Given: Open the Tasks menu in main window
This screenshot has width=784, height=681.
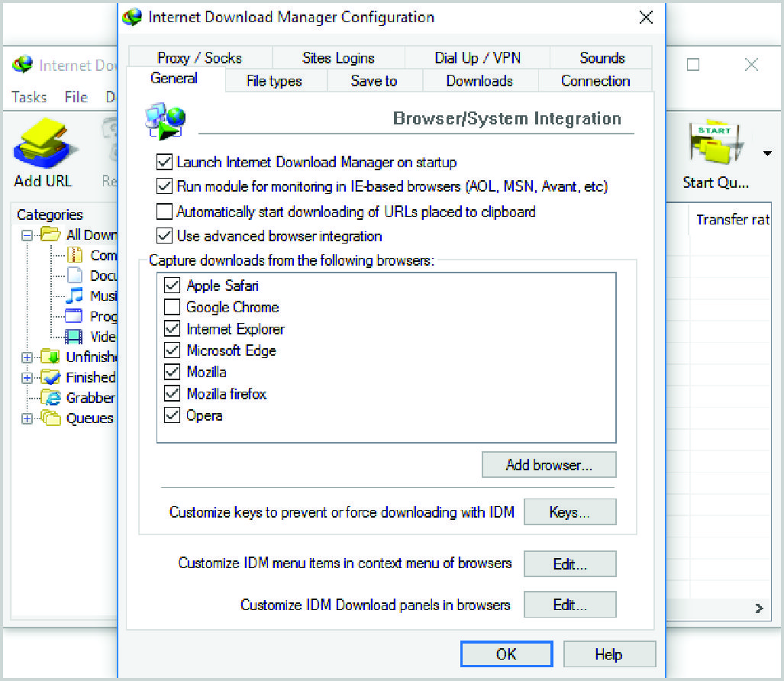Looking at the screenshot, I should click(x=29, y=97).
